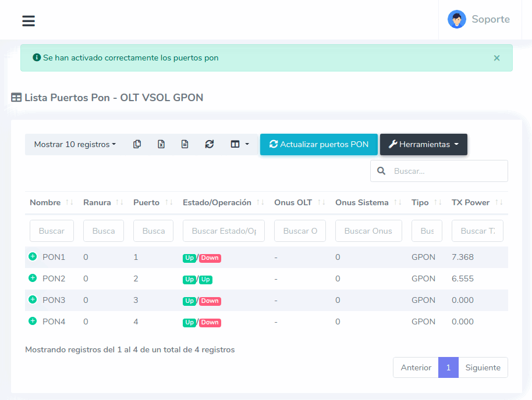Screen dimensions: 532x400
Task: Select page 1 in pagination
Action: [448, 367]
